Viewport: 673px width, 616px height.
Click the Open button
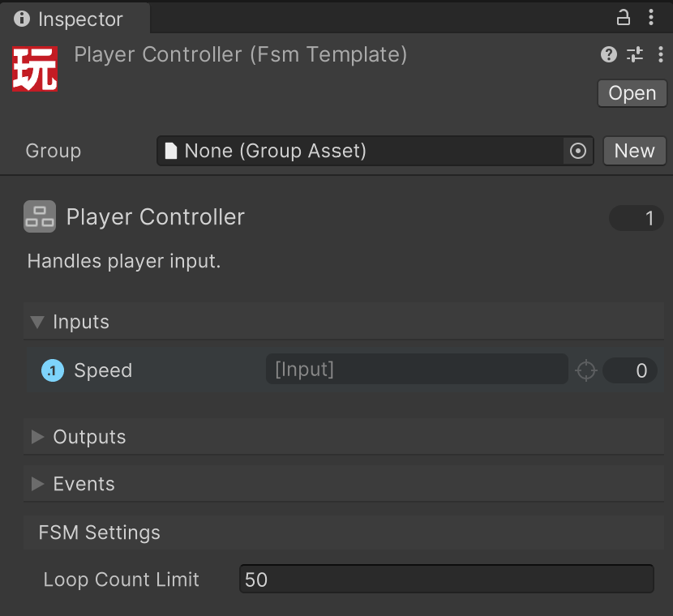(x=632, y=93)
